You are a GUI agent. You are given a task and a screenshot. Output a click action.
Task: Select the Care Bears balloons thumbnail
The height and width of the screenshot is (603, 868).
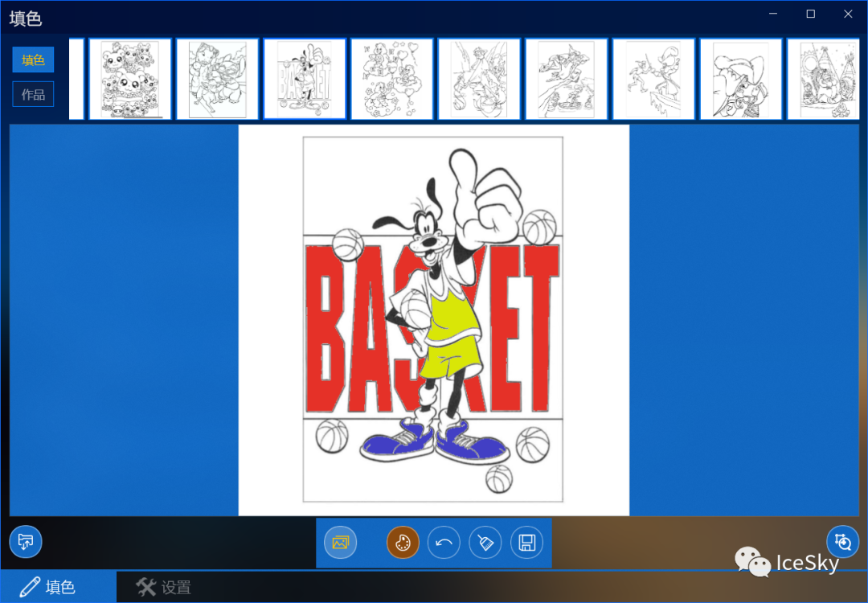(392, 79)
